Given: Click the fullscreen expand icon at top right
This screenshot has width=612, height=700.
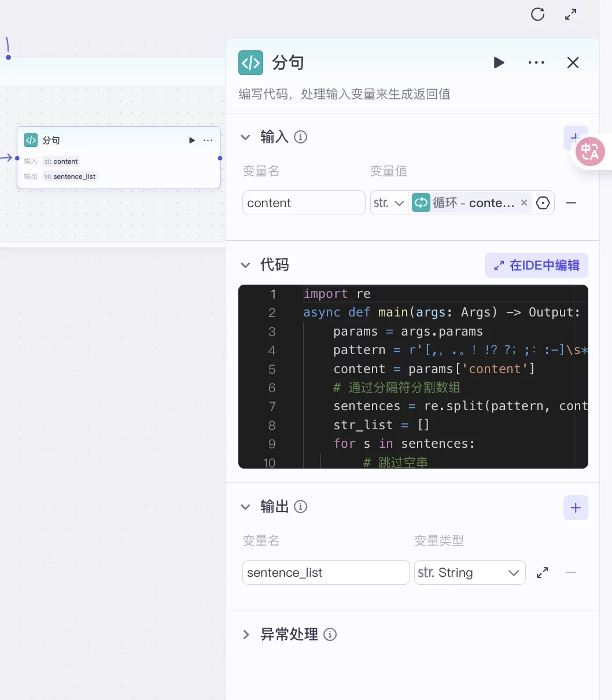Looking at the screenshot, I should pos(570,14).
